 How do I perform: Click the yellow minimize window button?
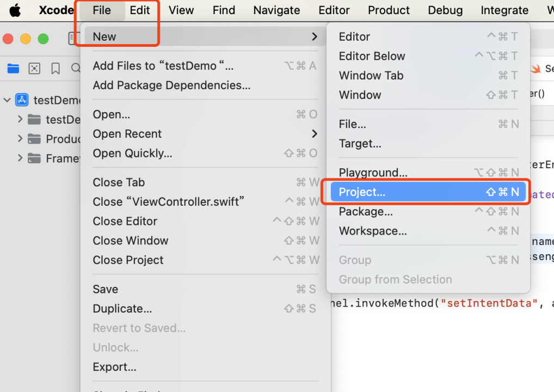[x=26, y=39]
